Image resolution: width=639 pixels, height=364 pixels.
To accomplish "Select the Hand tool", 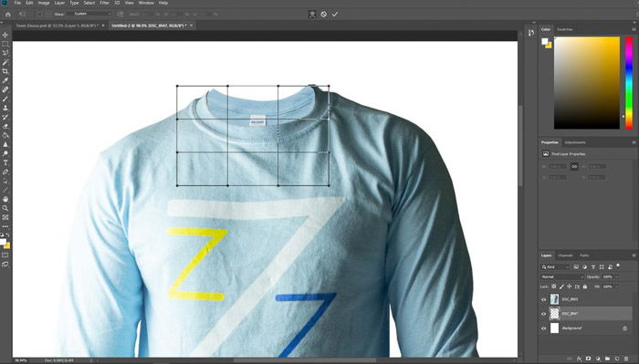I will point(5,199).
